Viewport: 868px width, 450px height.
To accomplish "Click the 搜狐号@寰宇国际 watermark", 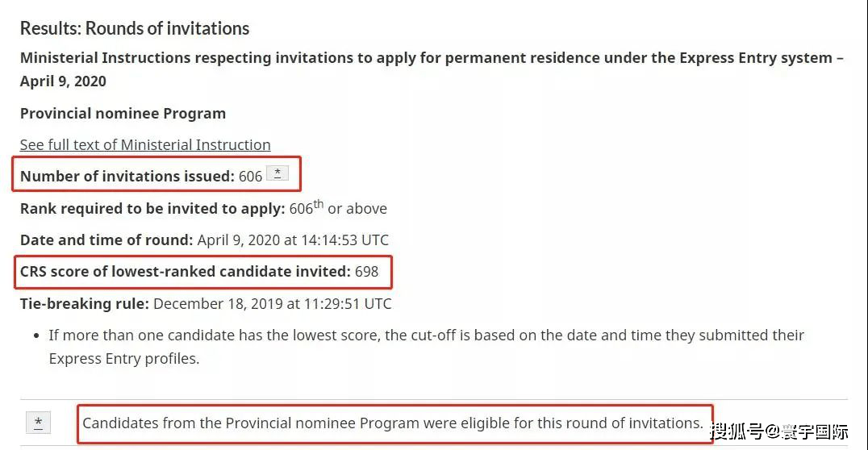I will [x=779, y=431].
